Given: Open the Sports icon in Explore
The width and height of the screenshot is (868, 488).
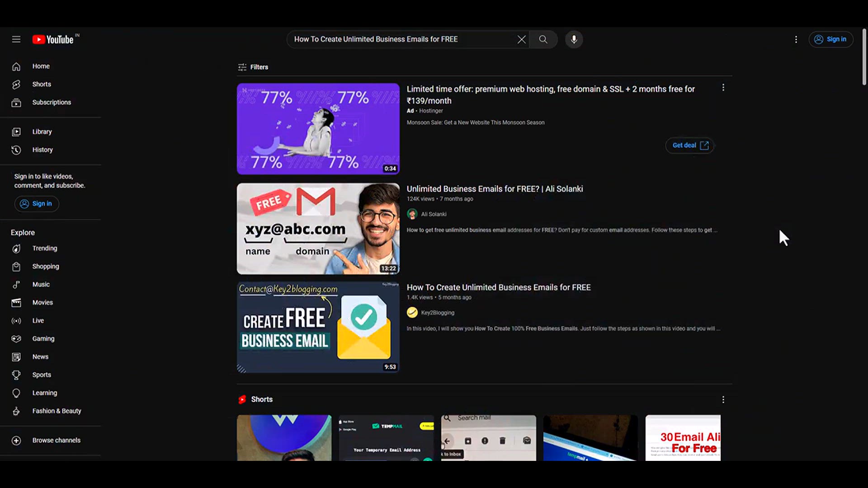Looking at the screenshot, I should pos(16,375).
